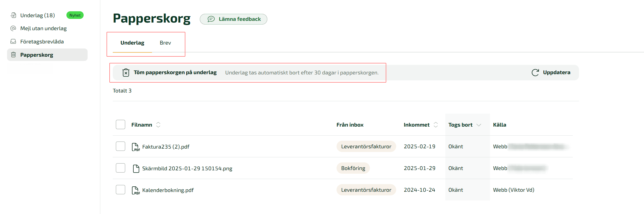Sort by Filnamn using its sort arrows
This screenshot has width=644, height=214.
[158, 125]
